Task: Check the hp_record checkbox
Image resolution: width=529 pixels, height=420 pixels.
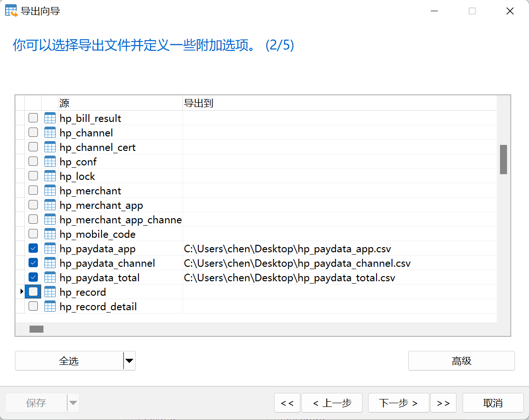Action: tap(33, 292)
